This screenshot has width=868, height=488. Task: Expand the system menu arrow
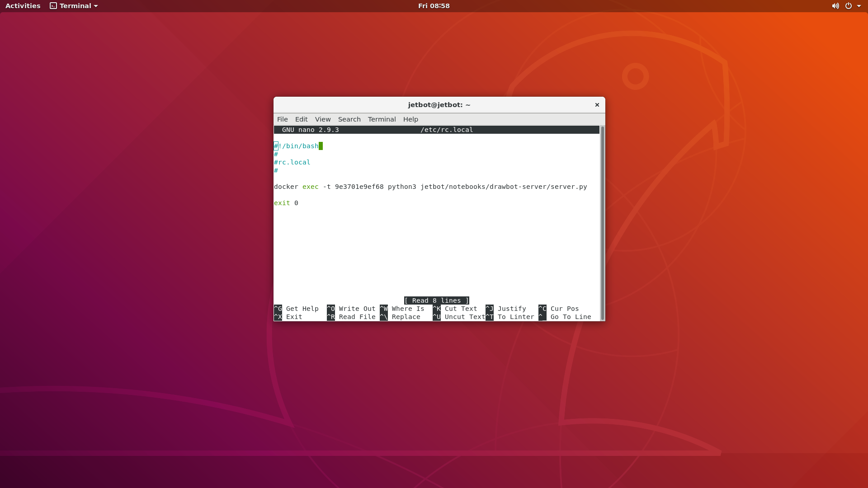[x=859, y=6]
